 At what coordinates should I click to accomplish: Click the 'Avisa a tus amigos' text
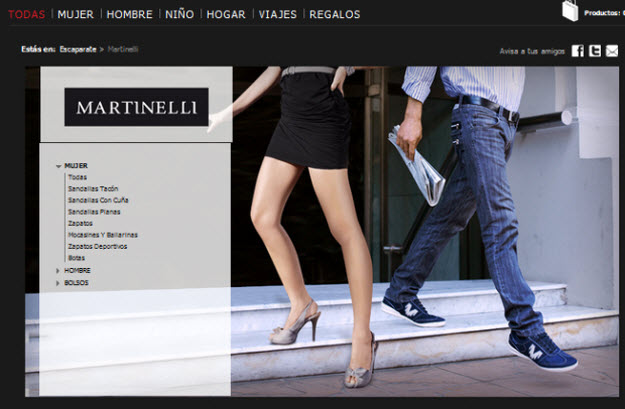coord(532,51)
